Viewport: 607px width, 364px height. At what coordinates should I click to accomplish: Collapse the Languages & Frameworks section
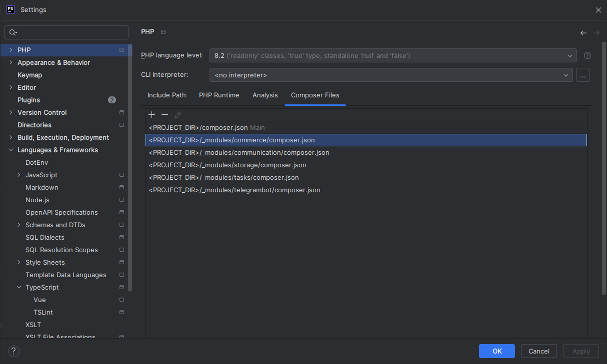[x=11, y=150]
